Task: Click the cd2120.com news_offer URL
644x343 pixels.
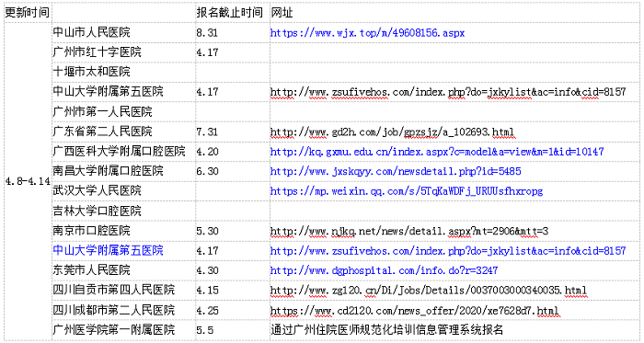Action: pyautogui.click(x=414, y=311)
